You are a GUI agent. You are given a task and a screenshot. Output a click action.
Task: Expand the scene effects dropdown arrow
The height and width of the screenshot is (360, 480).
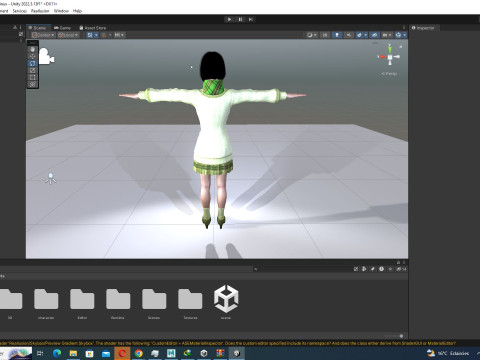pos(366,35)
